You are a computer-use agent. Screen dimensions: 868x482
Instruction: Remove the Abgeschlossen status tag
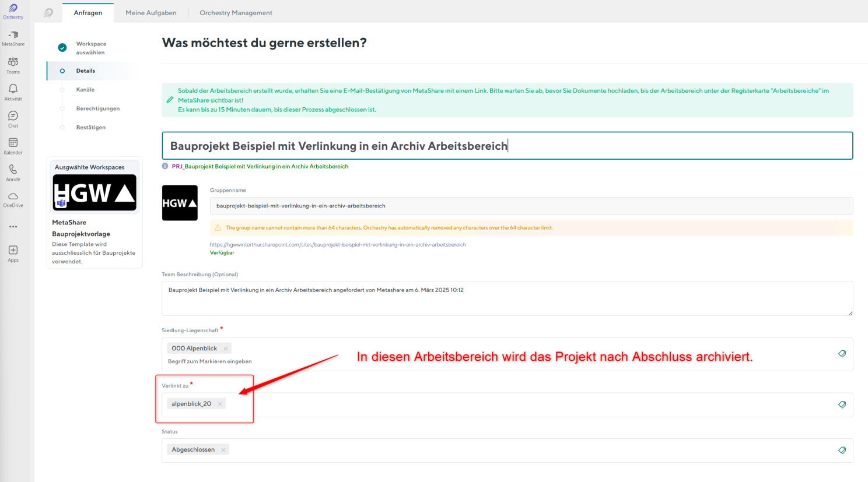click(x=223, y=450)
